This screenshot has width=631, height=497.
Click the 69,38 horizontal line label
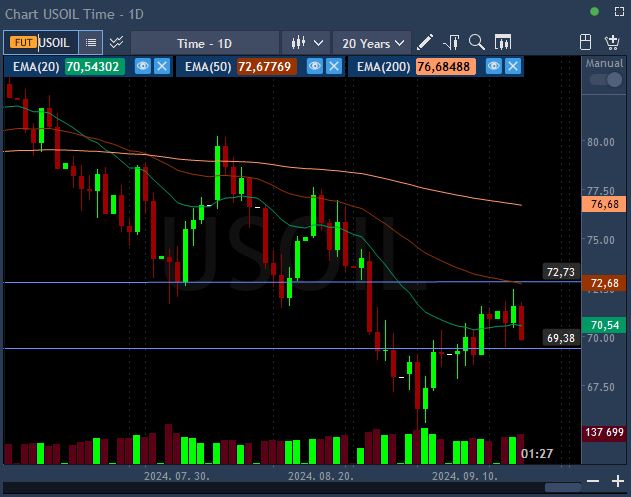point(561,338)
